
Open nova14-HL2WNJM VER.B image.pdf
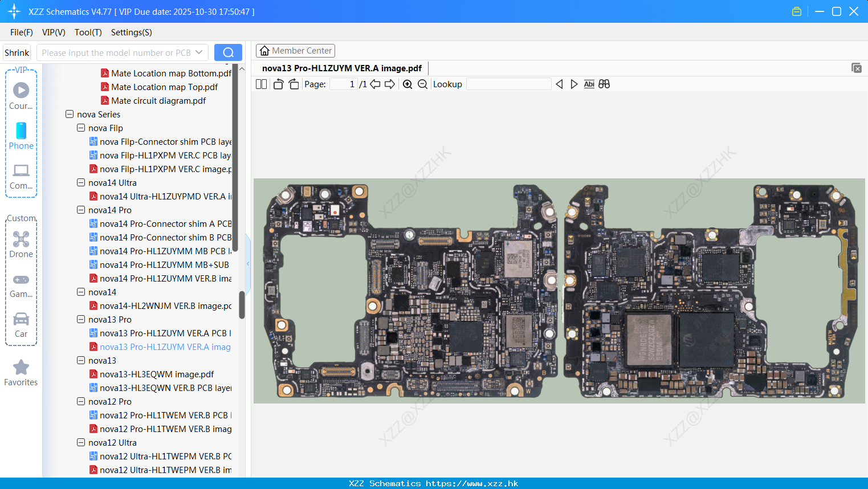point(160,305)
